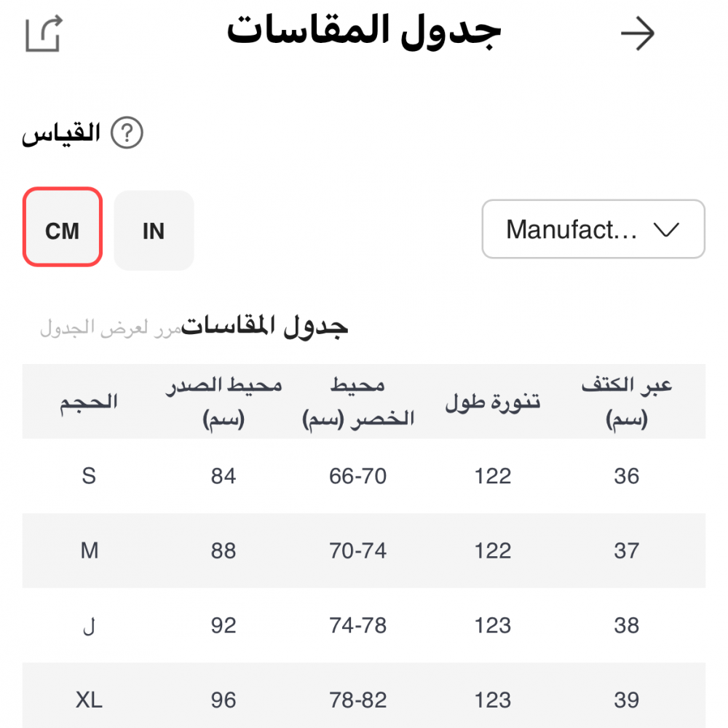Tap the back arrow icon
This screenshot has height=728, width=728.
638,34
